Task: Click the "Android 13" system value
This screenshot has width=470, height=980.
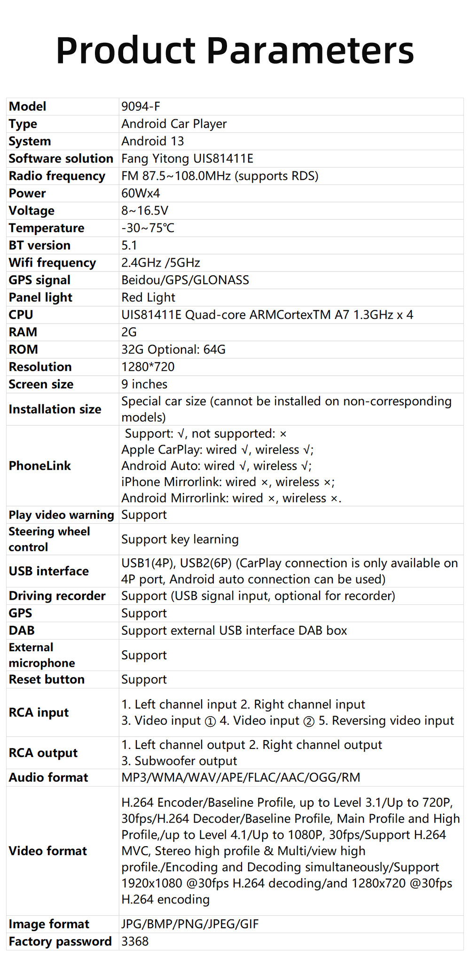Action: coord(153,141)
